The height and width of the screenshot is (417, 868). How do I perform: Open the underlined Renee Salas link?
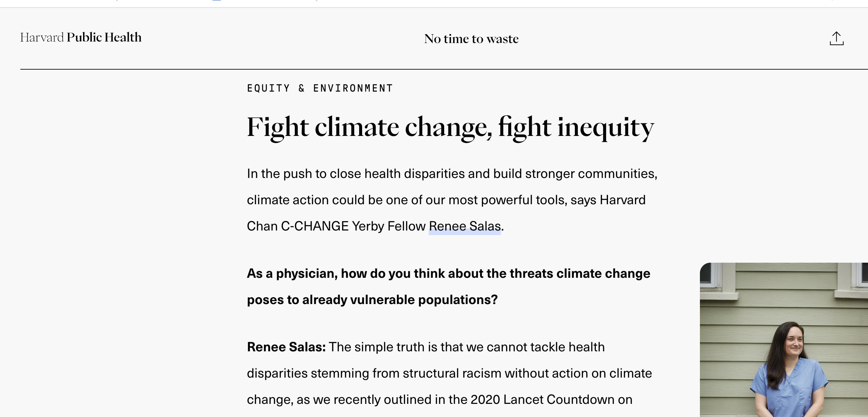pyautogui.click(x=465, y=226)
